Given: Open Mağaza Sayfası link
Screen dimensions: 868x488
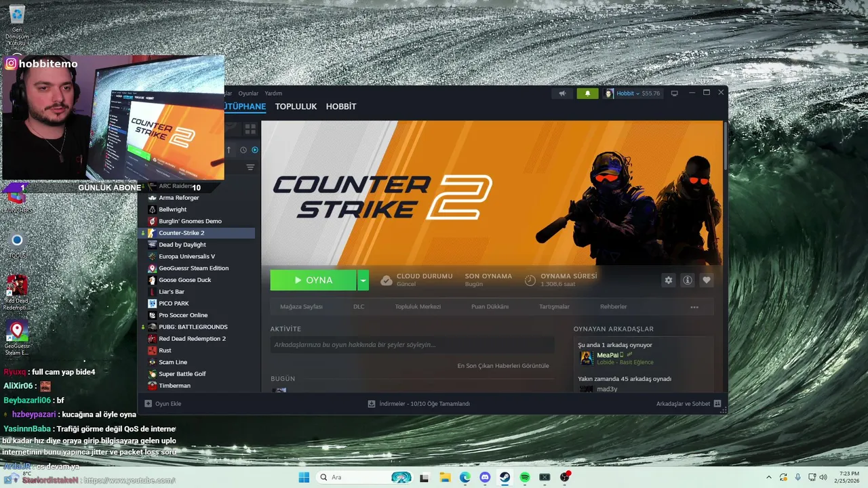Looking at the screenshot, I should pos(301,307).
